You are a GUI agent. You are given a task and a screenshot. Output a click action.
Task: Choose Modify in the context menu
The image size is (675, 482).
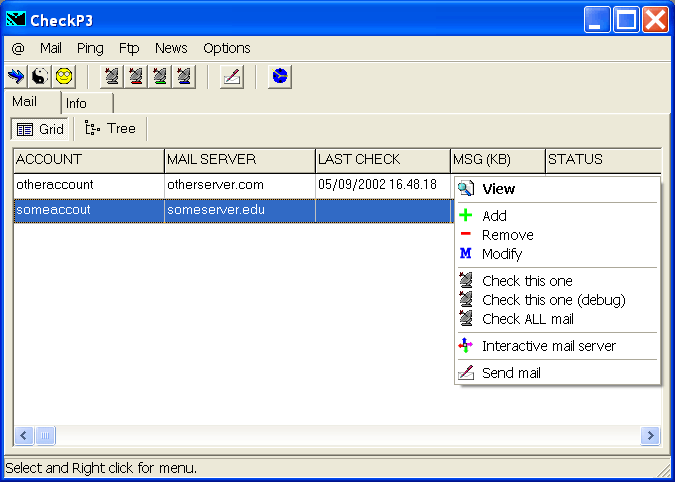click(x=557, y=253)
